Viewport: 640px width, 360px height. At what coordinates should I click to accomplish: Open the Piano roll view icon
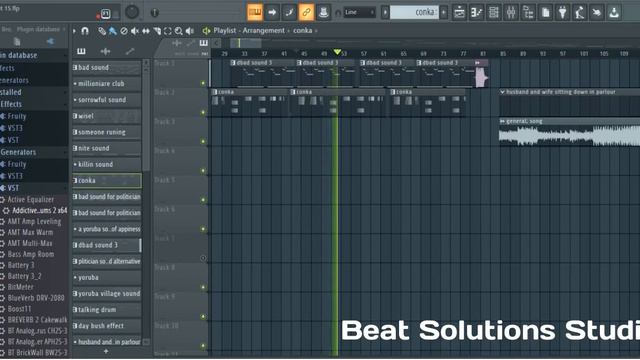pyautogui.click(x=476, y=13)
